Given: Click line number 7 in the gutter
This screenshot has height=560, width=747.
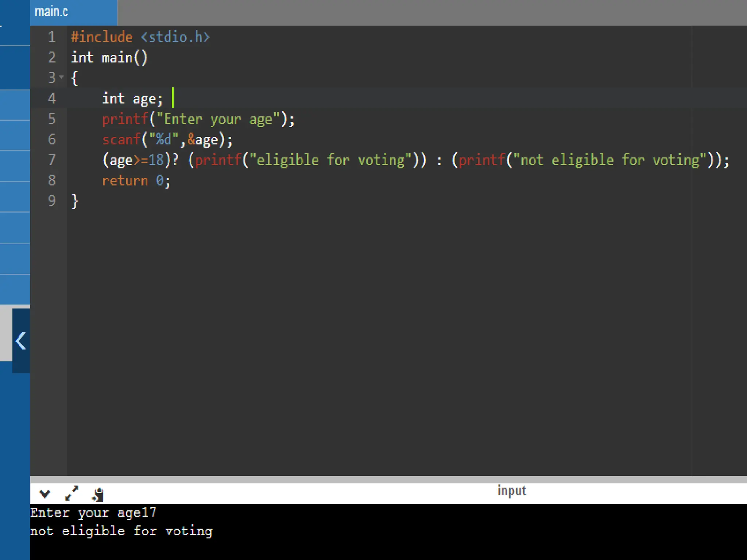Looking at the screenshot, I should 52,160.
